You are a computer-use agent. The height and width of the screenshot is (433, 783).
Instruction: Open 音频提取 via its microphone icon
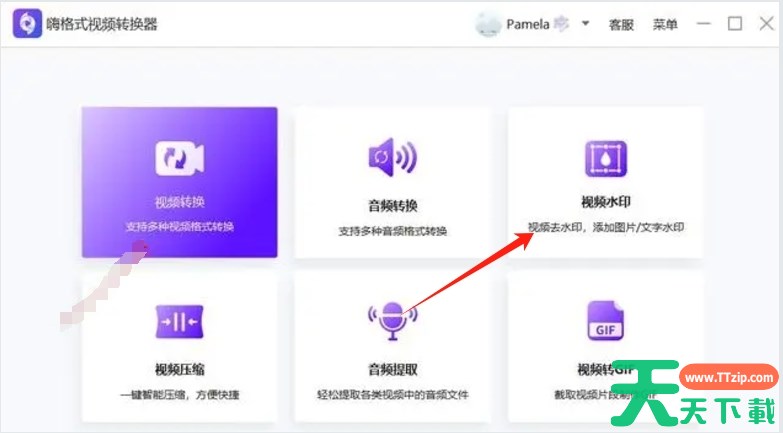click(392, 320)
